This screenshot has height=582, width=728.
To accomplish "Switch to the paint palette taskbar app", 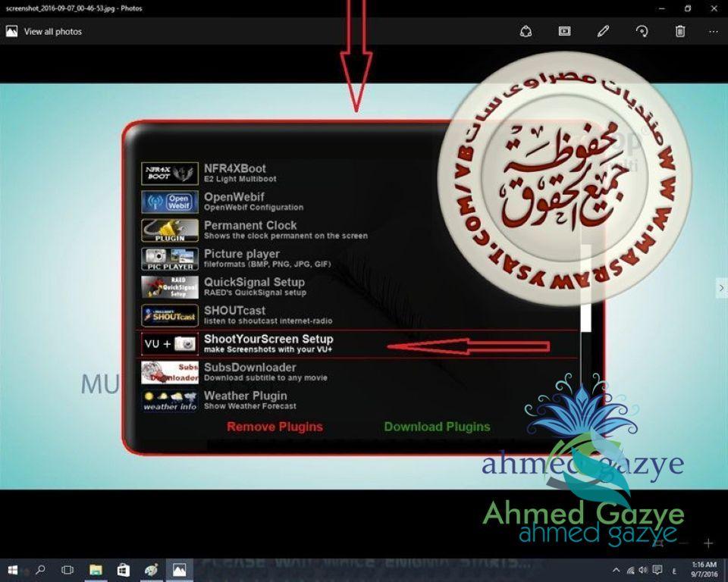I will pyautogui.click(x=151, y=570).
